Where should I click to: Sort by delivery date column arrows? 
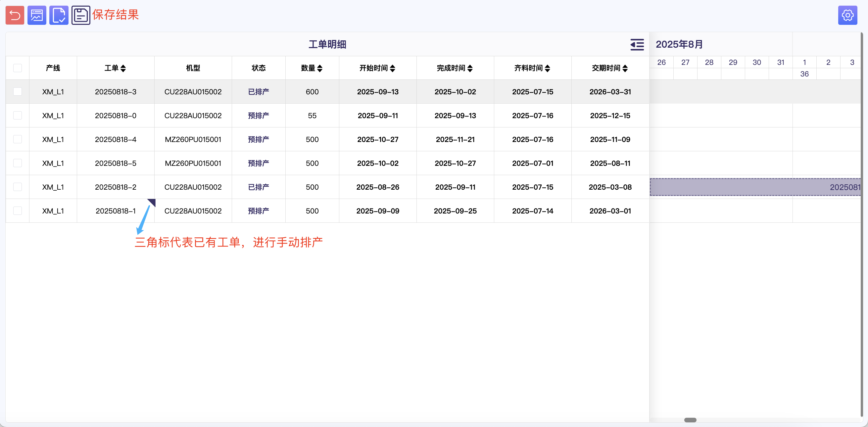pyautogui.click(x=625, y=69)
